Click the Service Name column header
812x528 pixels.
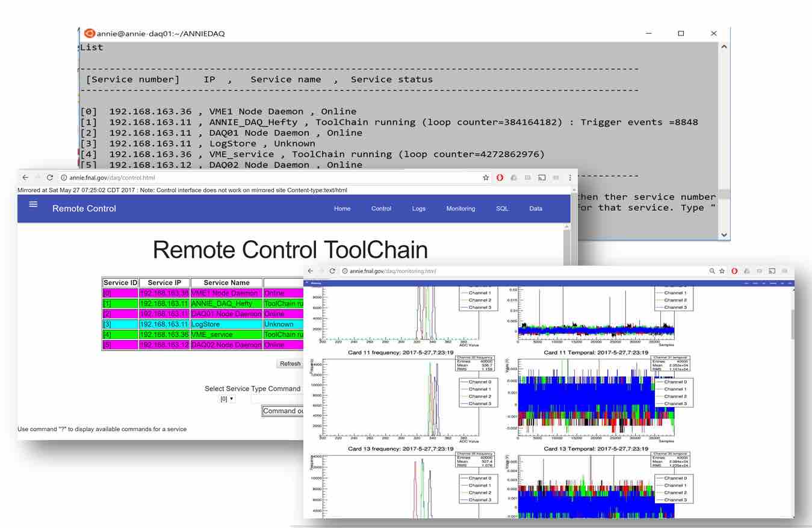click(226, 283)
